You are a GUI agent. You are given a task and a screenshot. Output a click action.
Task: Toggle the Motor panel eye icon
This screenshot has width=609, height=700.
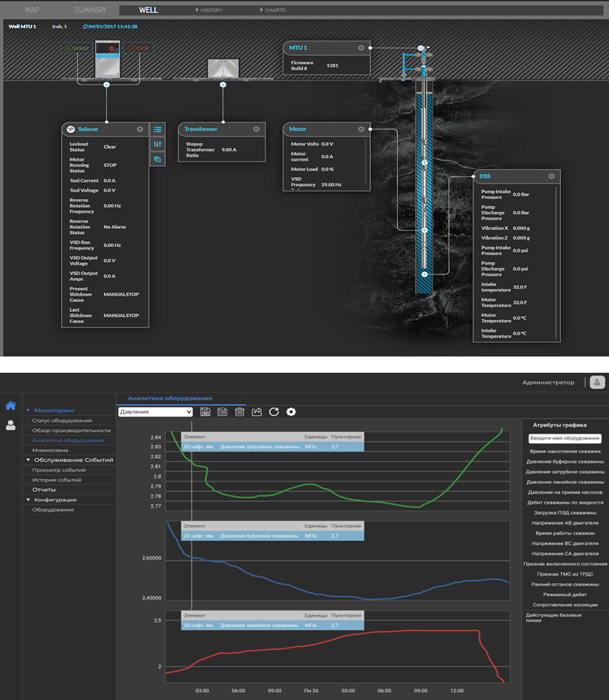pyautogui.click(x=361, y=129)
